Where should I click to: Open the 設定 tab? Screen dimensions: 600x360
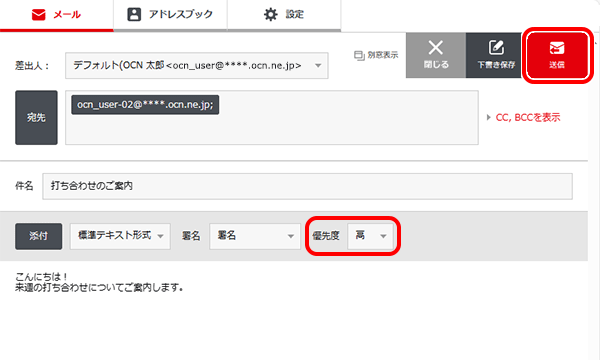[284, 15]
